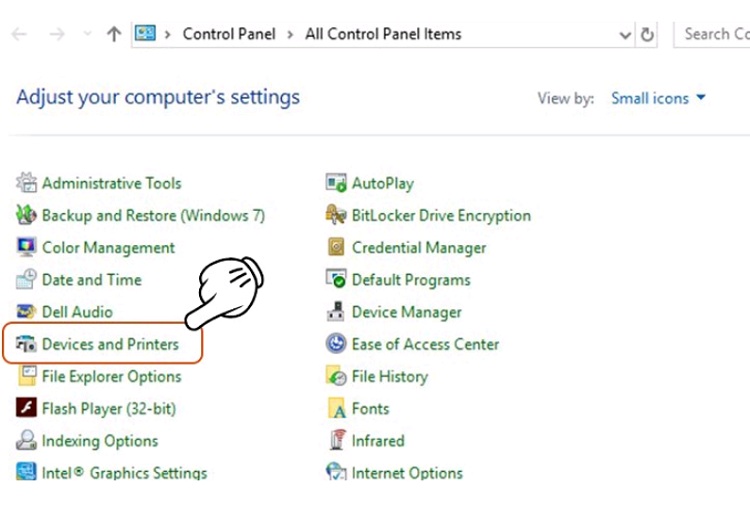Screen dimensions: 750x519
Task: Expand the address bar history dropdown
Action: click(x=625, y=35)
